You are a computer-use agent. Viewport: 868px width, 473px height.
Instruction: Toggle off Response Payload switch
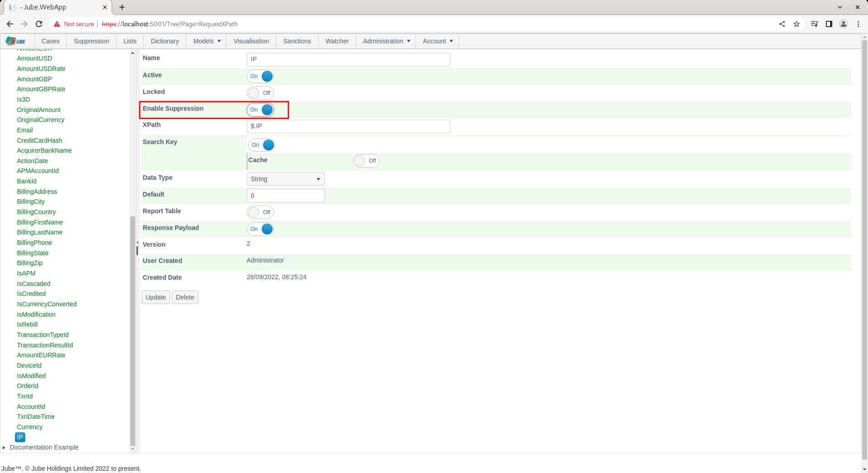click(260, 229)
